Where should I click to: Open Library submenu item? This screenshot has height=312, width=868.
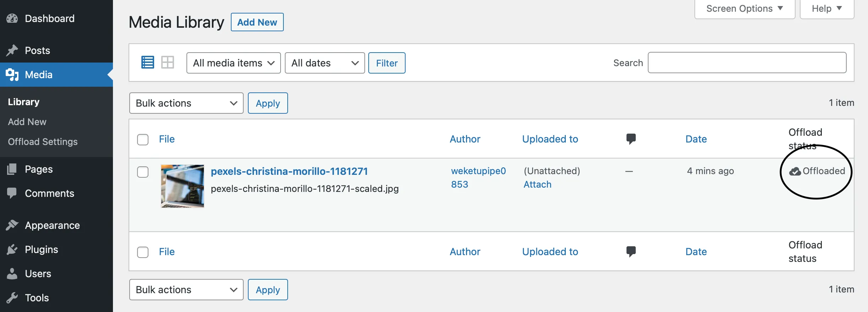click(x=24, y=102)
